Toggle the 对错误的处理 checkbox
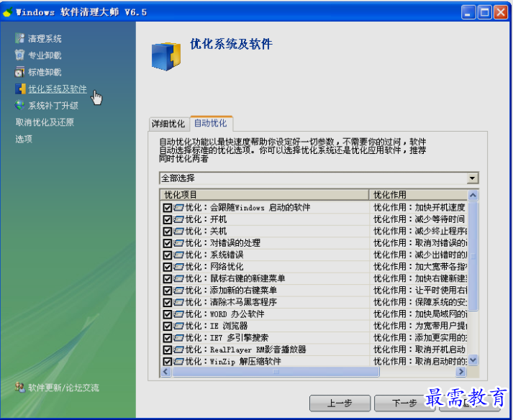The height and width of the screenshot is (420, 513). click(x=167, y=243)
